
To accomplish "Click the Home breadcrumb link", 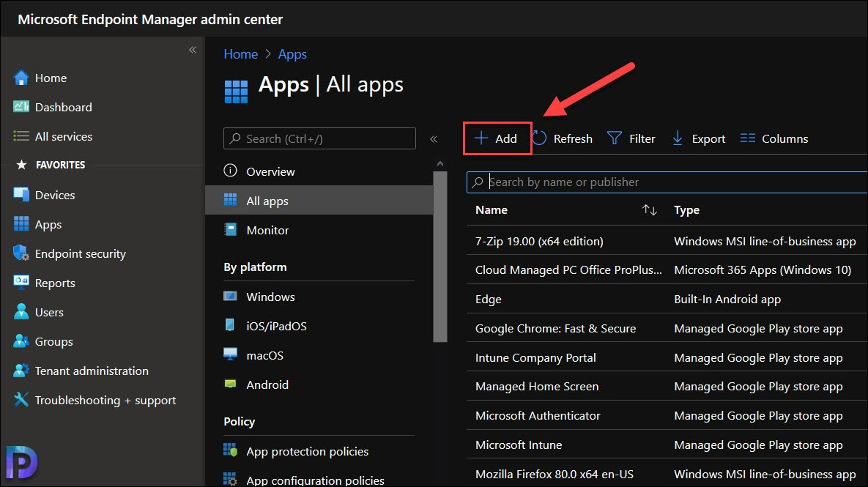I will (241, 54).
